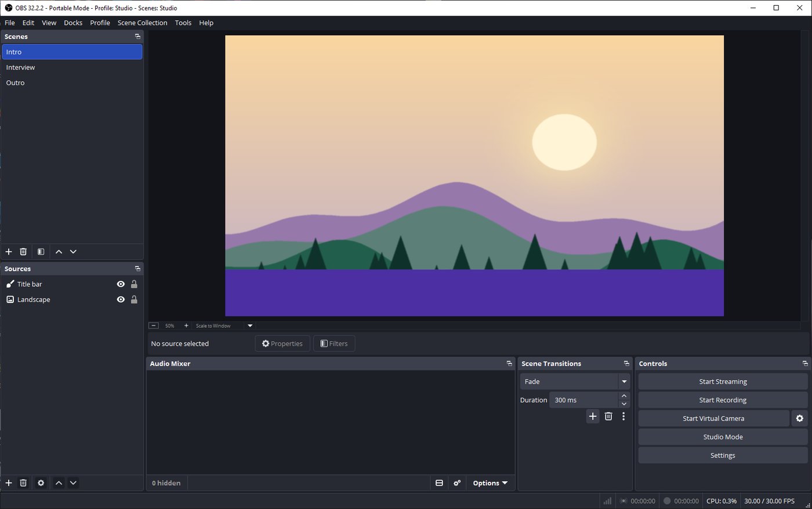Float the Audio Mixer dock panel
The height and width of the screenshot is (509, 812).
coord(509,363)
